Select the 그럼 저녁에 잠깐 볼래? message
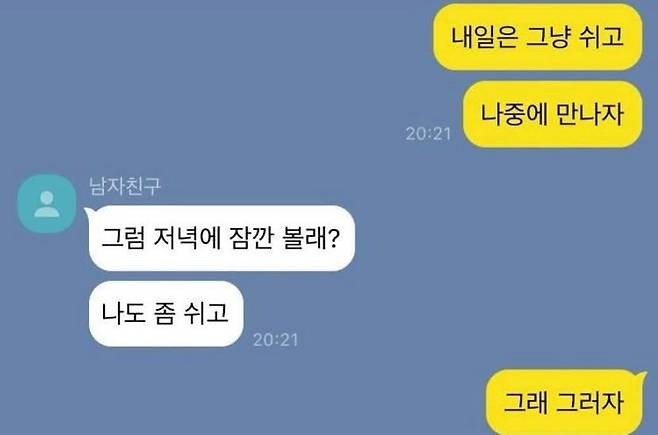 [222, 238]
